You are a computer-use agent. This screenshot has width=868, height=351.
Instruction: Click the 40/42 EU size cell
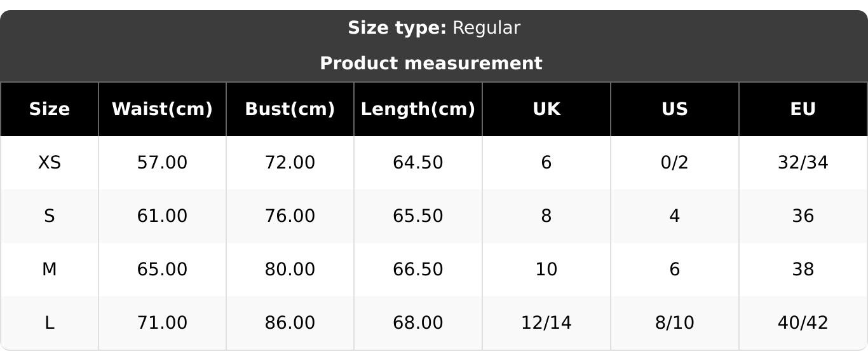click(803, 323)
